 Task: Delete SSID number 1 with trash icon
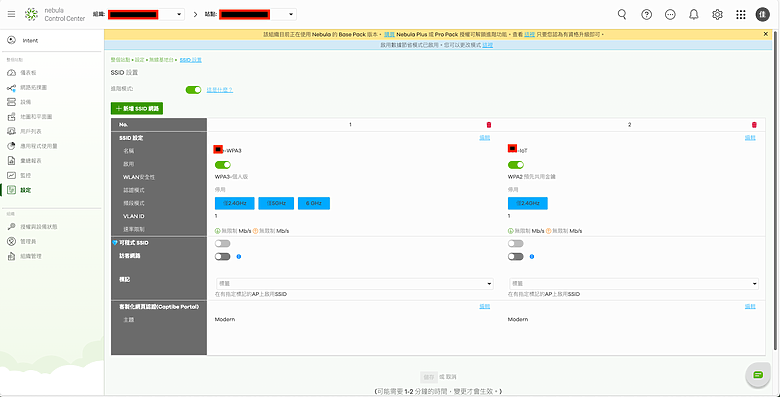[x=488, y=125]
